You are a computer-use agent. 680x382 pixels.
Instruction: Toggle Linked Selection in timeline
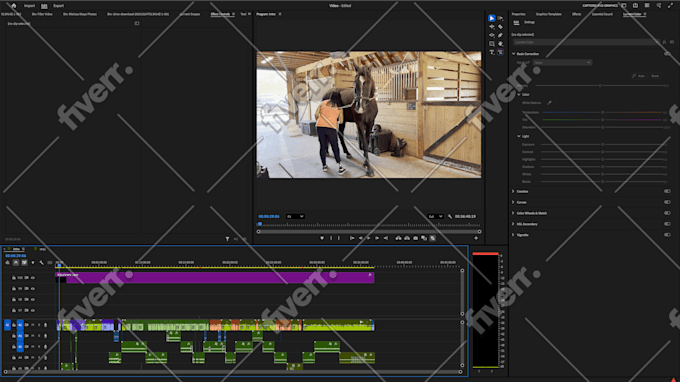pyautogui.click(x=24, y=263)
